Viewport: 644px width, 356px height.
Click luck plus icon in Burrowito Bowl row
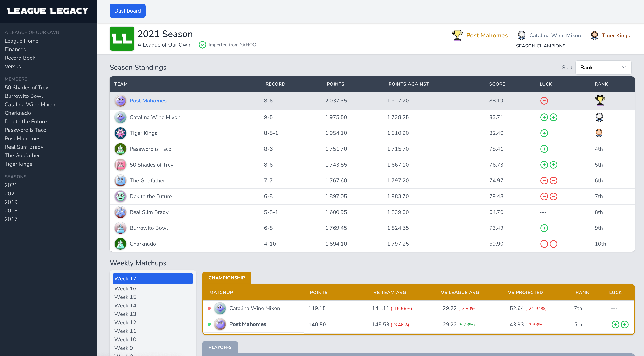click(544, 228)
